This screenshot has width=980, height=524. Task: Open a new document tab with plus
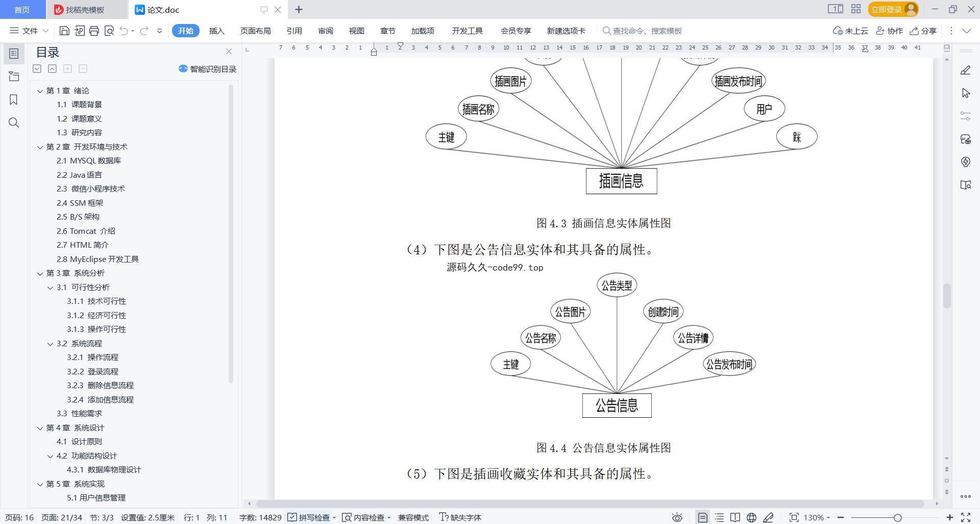299,9
